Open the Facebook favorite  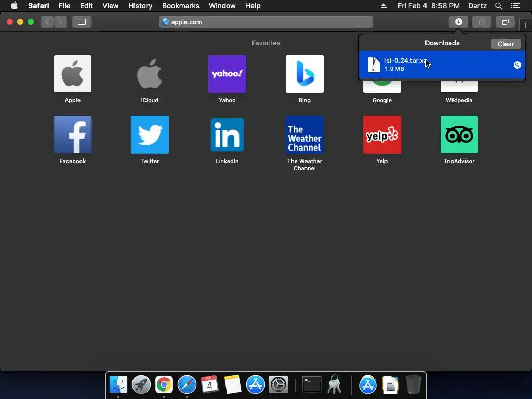pos(73,135)
